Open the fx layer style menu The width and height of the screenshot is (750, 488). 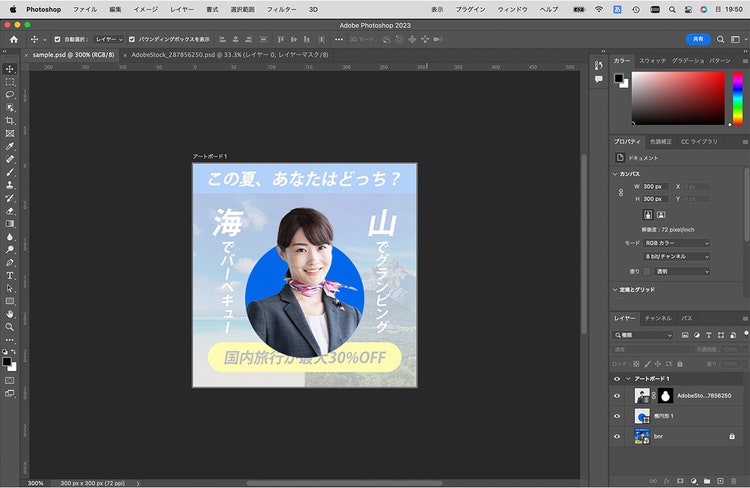coord(667,481)
